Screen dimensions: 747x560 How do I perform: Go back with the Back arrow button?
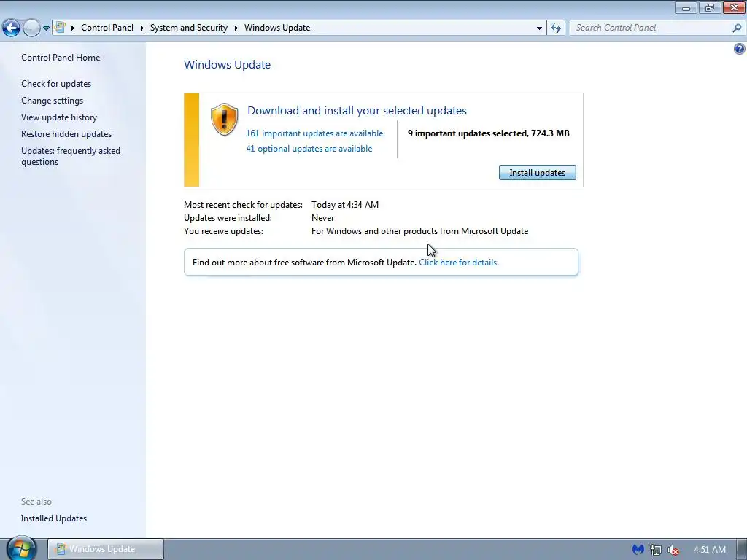point(11,28)
